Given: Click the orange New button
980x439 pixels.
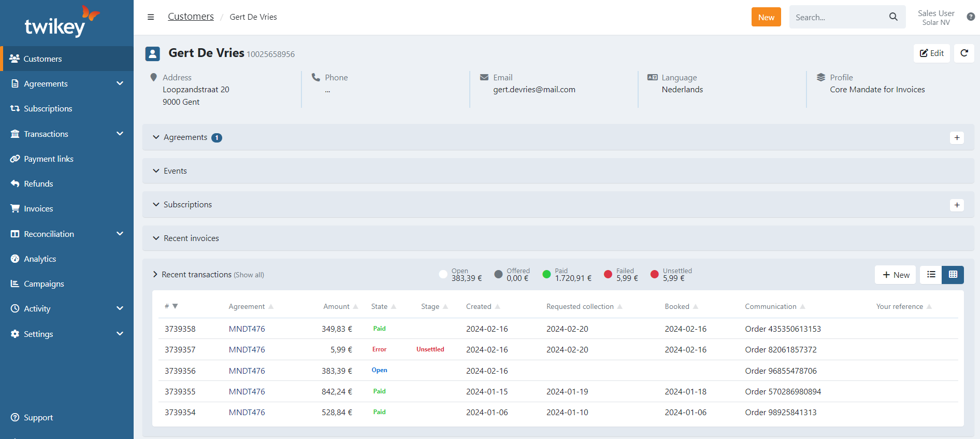Looking at the screenshot, I should pos(766,17).
